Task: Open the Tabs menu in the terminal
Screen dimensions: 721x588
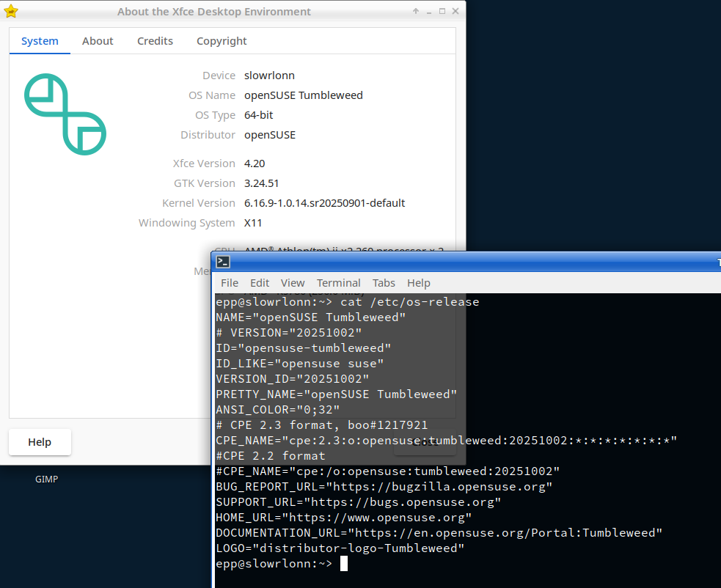Action: (x=384, y=283)
